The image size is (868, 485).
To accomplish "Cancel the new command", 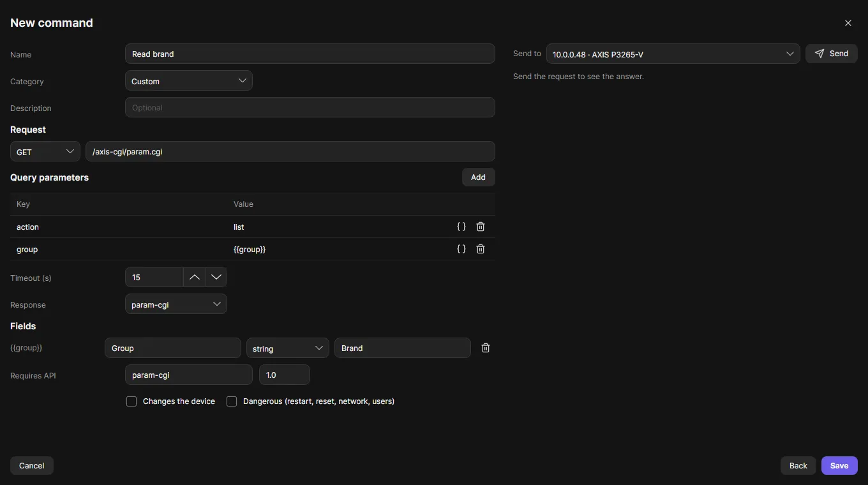I will [32, 465].
